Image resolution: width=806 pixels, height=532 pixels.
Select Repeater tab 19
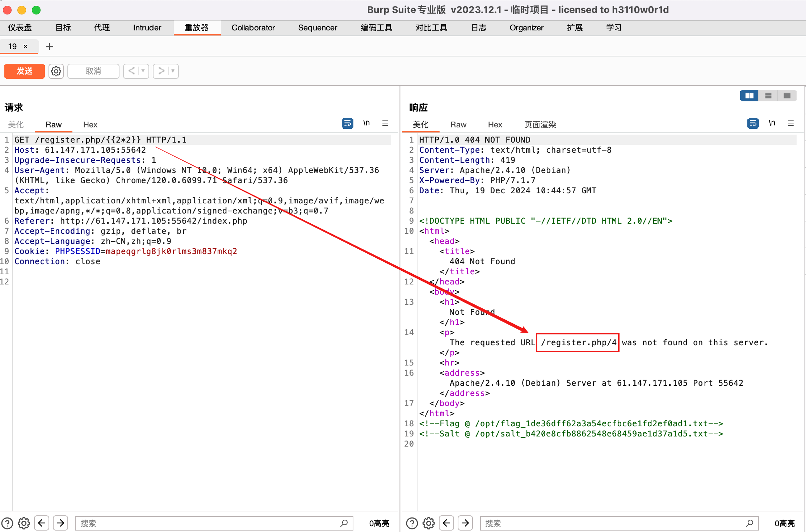[x=13, y=46]
